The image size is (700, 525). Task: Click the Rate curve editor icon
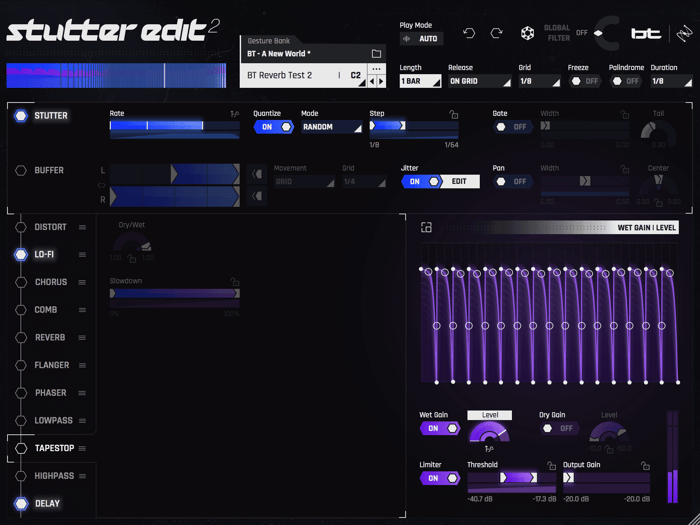click(x=234, y=114)
